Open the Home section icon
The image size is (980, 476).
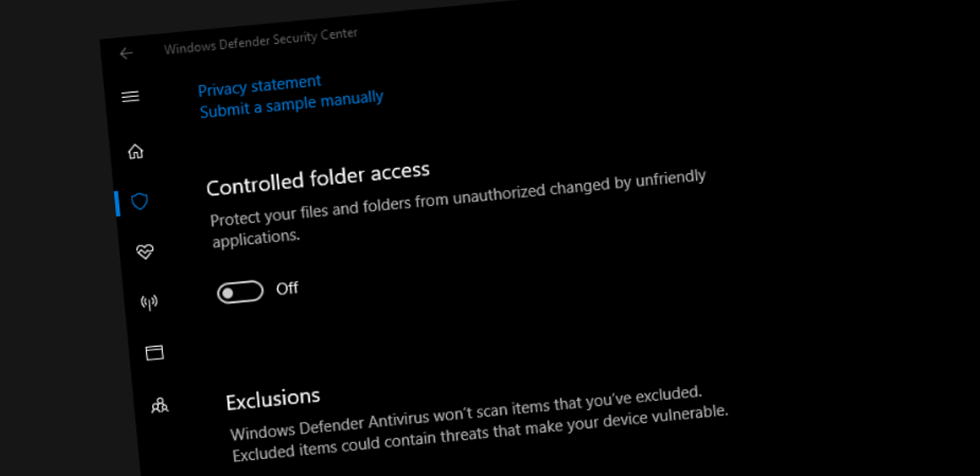click(x=136, y=151)
